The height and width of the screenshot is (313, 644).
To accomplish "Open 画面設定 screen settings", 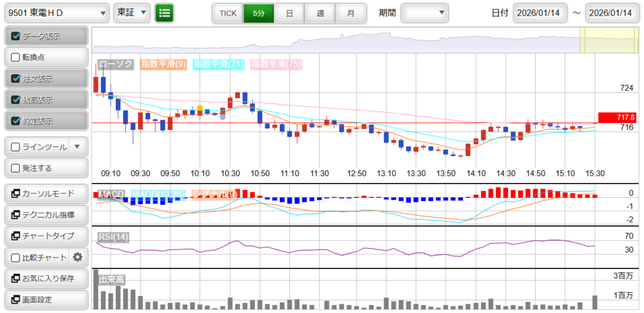I will pos(45,300).
